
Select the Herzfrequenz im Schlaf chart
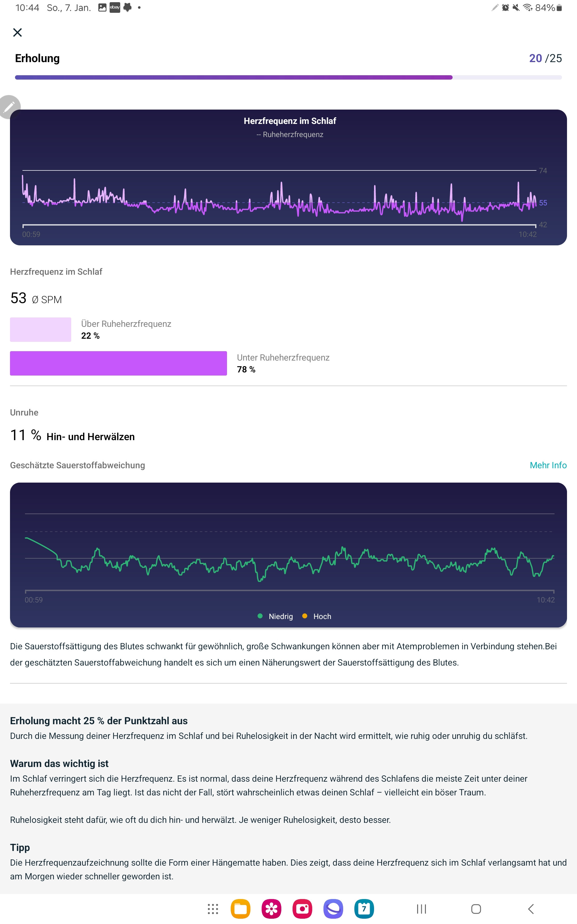click(x=288, y=177)
